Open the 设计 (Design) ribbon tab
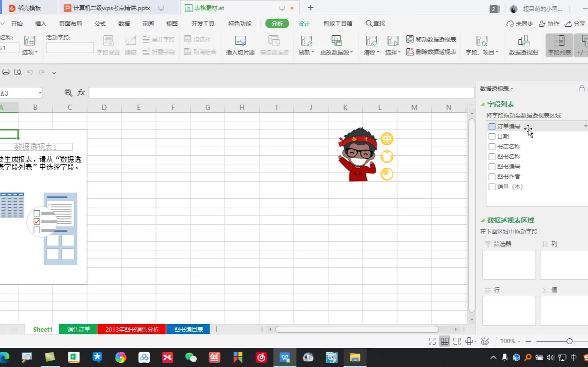 pos(304,24)
